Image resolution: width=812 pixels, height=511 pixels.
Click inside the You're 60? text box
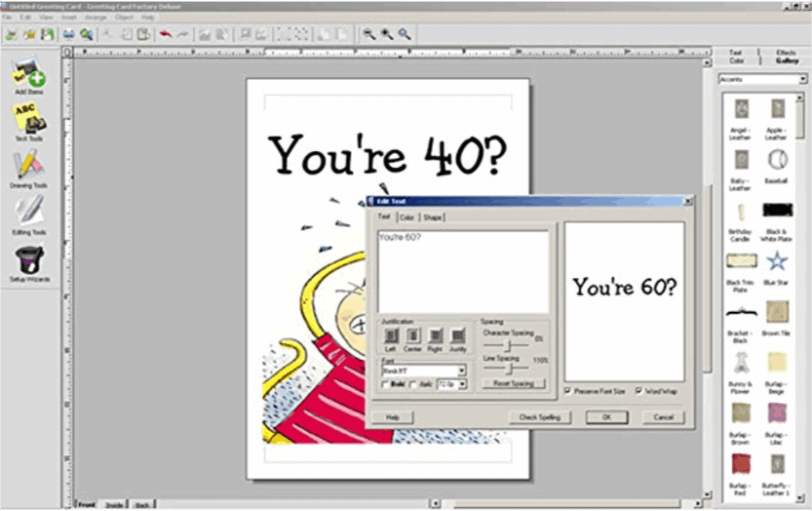point(463,272)
